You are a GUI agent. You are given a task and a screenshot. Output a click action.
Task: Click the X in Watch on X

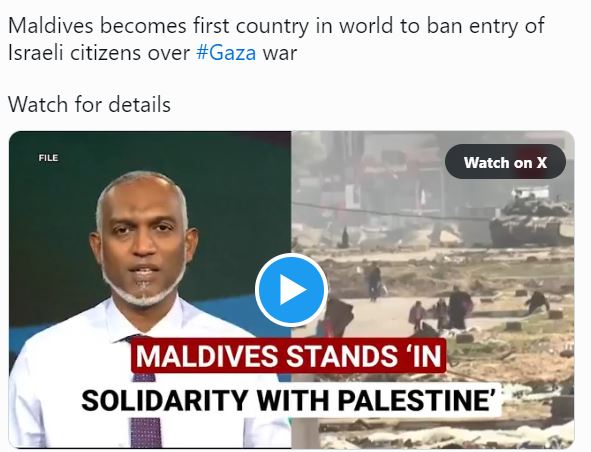(541, 162)
